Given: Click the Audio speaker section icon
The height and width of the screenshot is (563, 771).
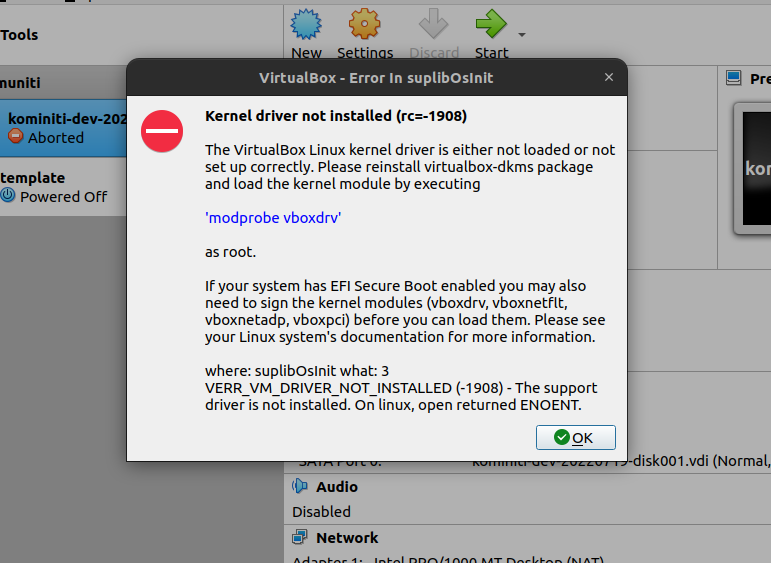Looking at the screenshot, I should [300, 486].
